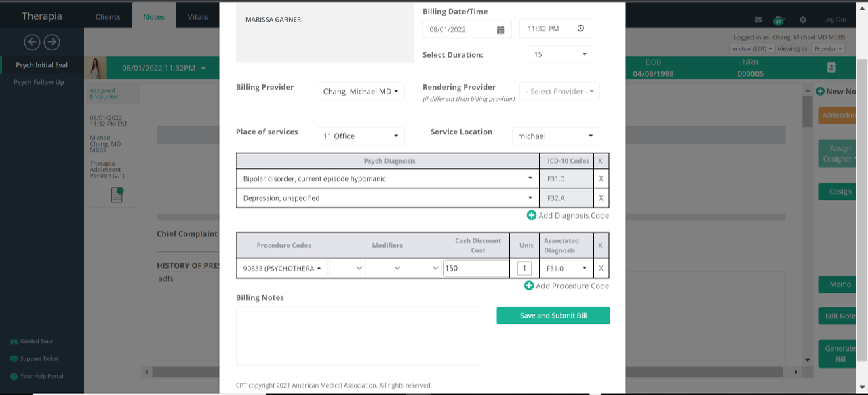Navigate forward using the right arrow circle
Viewport: 868px width, 395px height.
click(x=52, y=42)
